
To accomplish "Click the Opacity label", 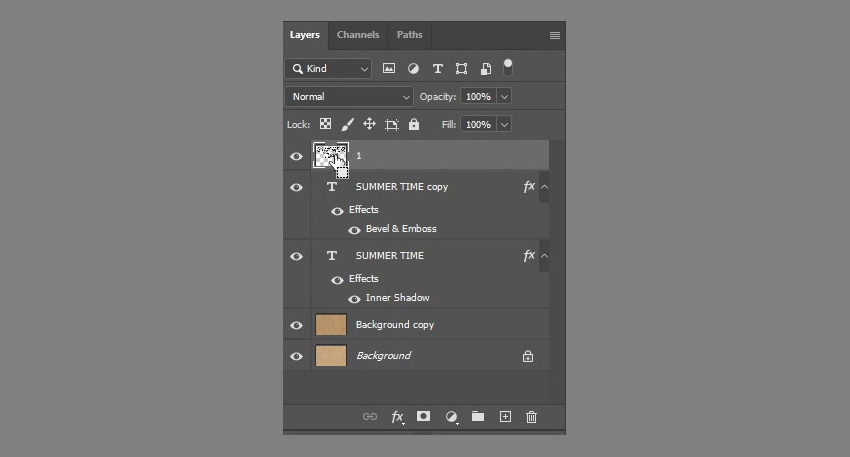I will click(x=438, y=96).
